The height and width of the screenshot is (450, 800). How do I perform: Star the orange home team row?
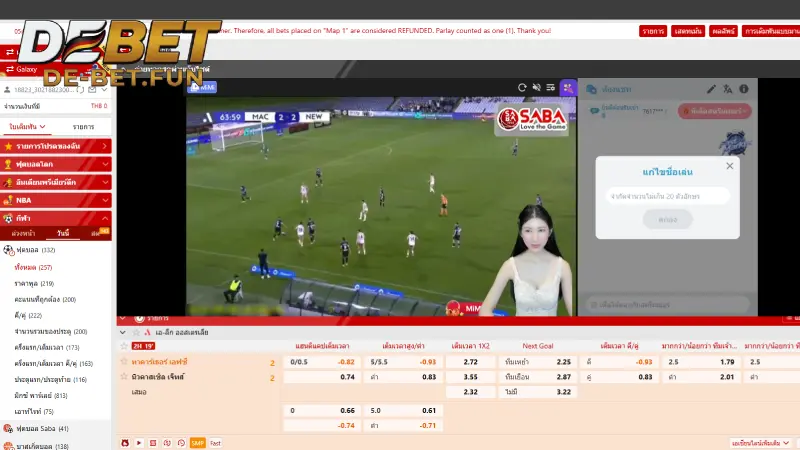(124, 362)
